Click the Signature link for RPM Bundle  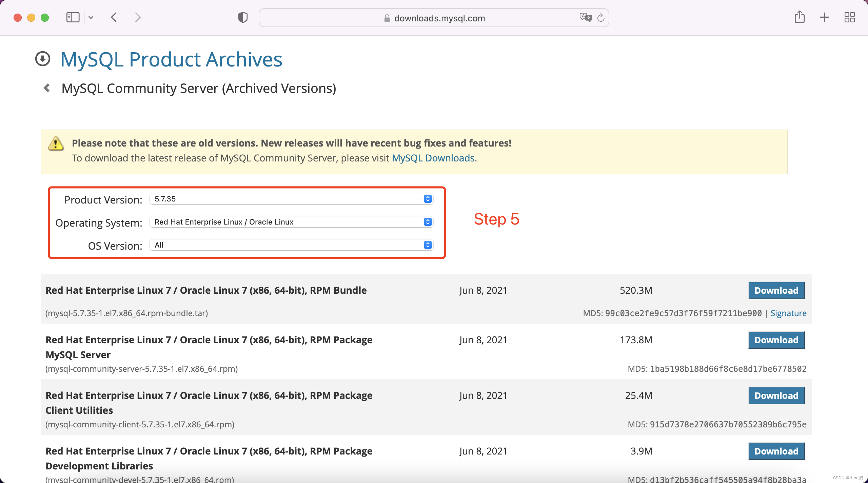[787, 312]
